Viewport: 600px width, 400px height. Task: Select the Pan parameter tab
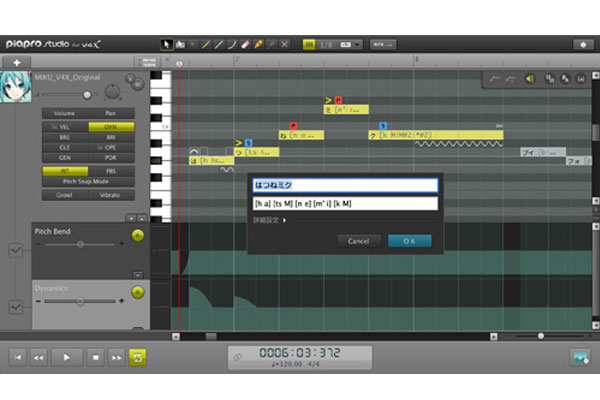pos(111,113)
